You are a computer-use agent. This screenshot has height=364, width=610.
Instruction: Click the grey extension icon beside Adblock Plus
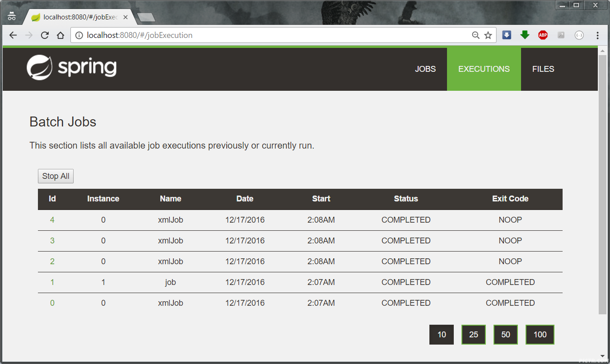(561, 35)
